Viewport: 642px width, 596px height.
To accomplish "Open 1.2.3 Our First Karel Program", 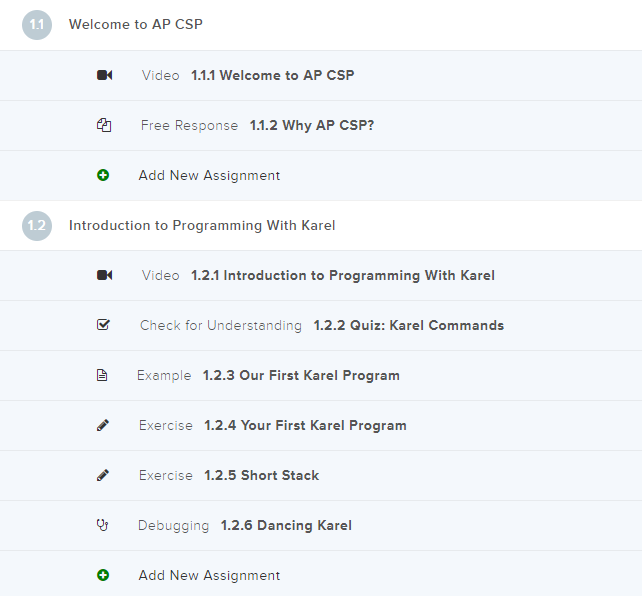I will tap(301, 375).
